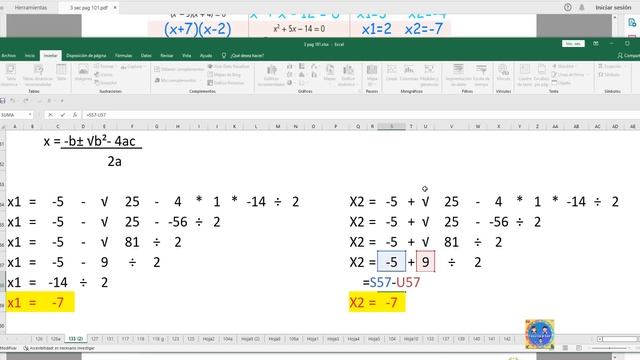Open the Iconos picker
This screenshot has width=640, height=360.
pyautogui.click(x=104, y=75)
